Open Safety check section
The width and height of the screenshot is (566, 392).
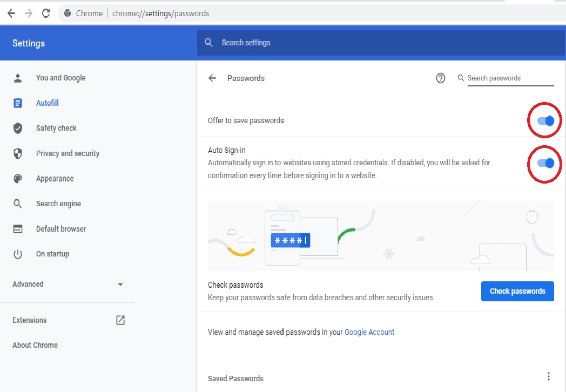(x=56, y=128)
